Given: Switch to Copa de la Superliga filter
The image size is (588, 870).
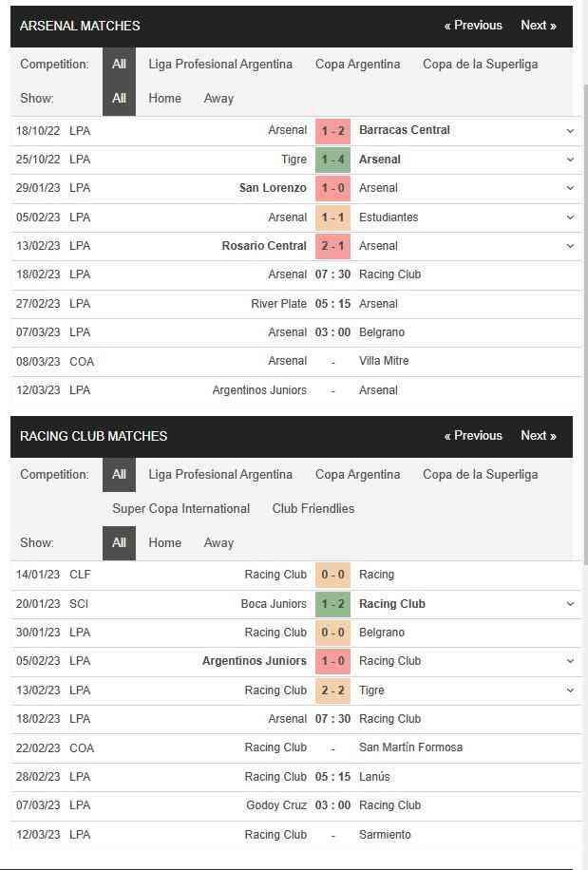Looking at the screenshot, I should pyautogui.click(x=479, y=64).
